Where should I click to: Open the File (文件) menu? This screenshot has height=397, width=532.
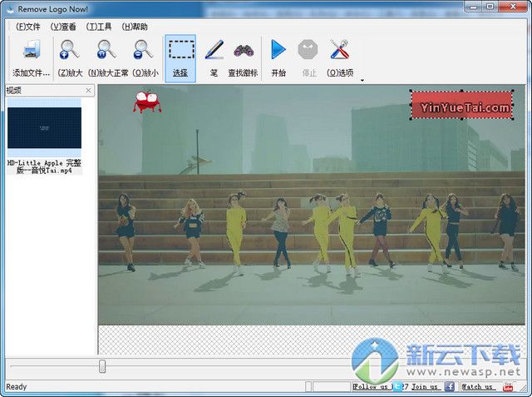[x=28, y=27]
